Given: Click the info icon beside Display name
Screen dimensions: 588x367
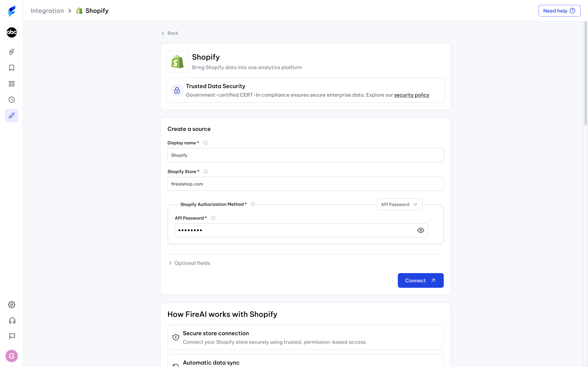Looking at the screenshot, I should point(205,143).
